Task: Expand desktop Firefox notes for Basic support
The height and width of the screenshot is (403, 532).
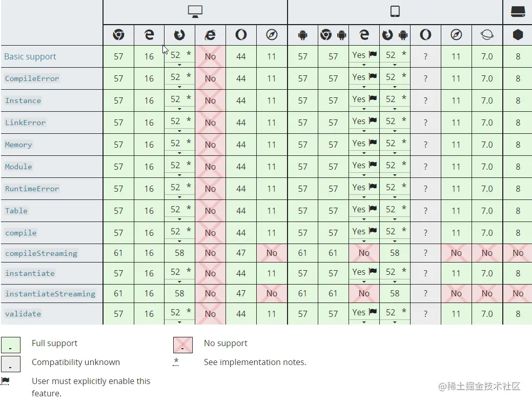Action: click(179, 65)
